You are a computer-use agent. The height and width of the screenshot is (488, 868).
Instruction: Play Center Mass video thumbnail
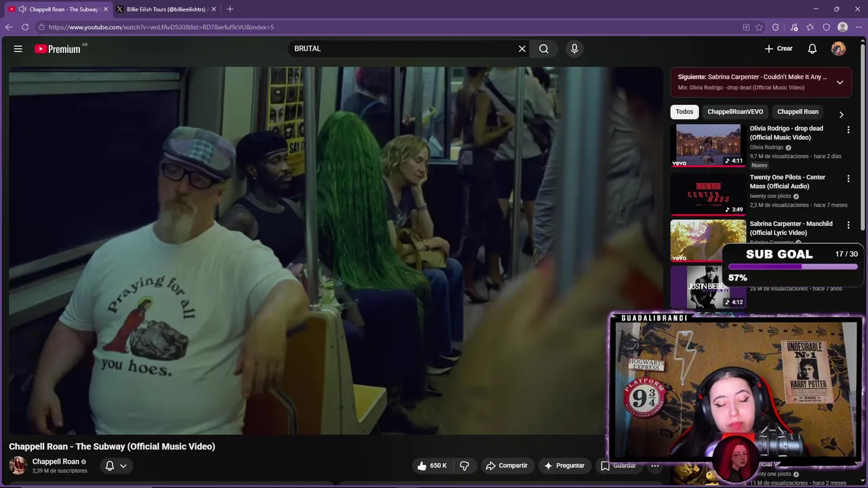click(x=708, y=194)
